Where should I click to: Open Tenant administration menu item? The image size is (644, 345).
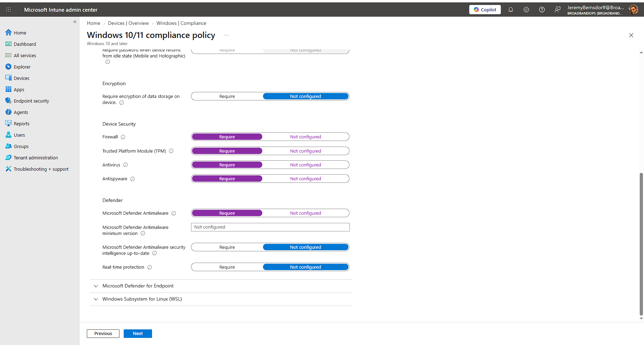(36, 158)
